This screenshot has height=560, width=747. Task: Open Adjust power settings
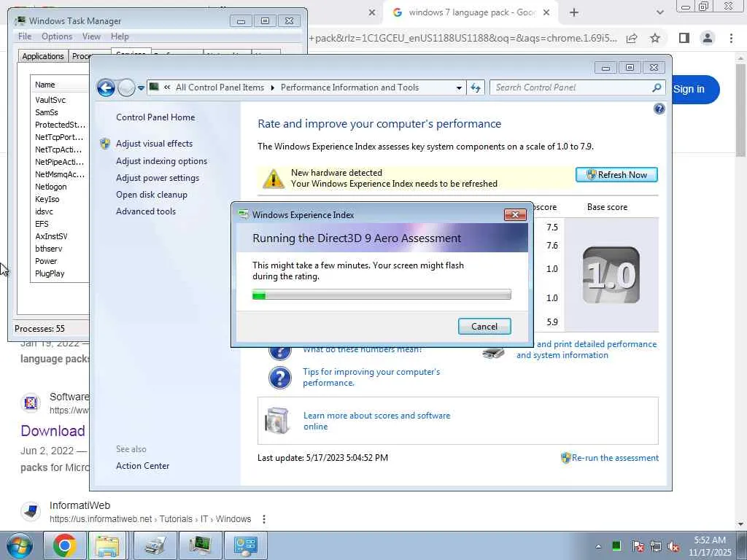(158, 178)
